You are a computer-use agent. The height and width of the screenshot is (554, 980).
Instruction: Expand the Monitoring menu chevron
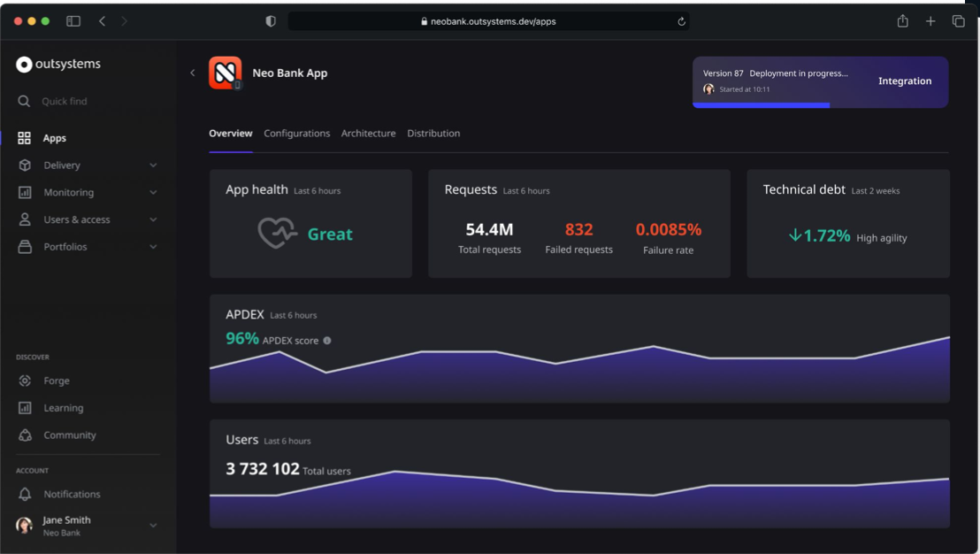pos(153,193)
